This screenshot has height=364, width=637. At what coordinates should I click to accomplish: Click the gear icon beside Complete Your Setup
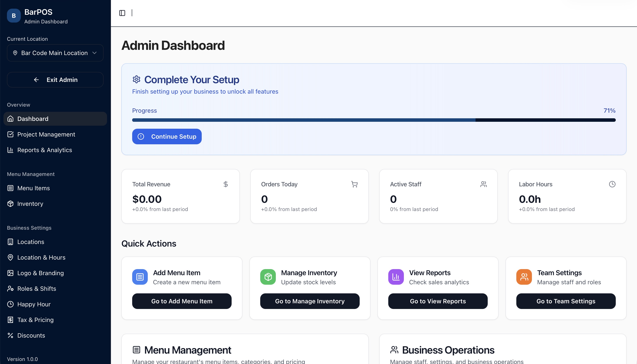(x=136, y=80)
